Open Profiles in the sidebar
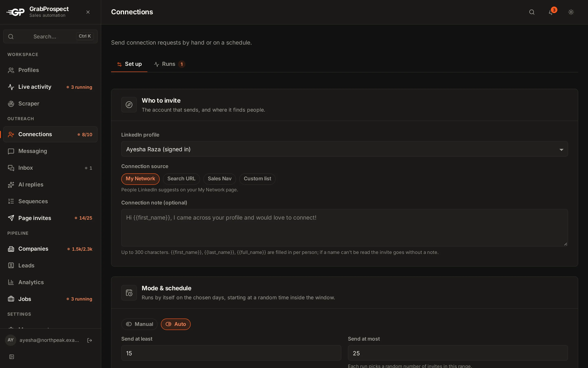588x368 pixels. coord(50,70)
